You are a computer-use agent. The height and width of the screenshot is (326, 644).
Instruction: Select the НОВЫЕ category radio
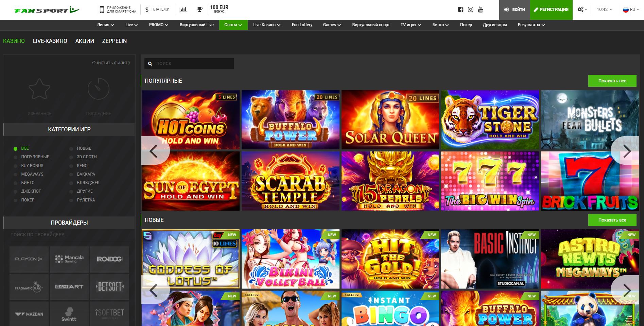pyautogui.click(x=71, y=149)
